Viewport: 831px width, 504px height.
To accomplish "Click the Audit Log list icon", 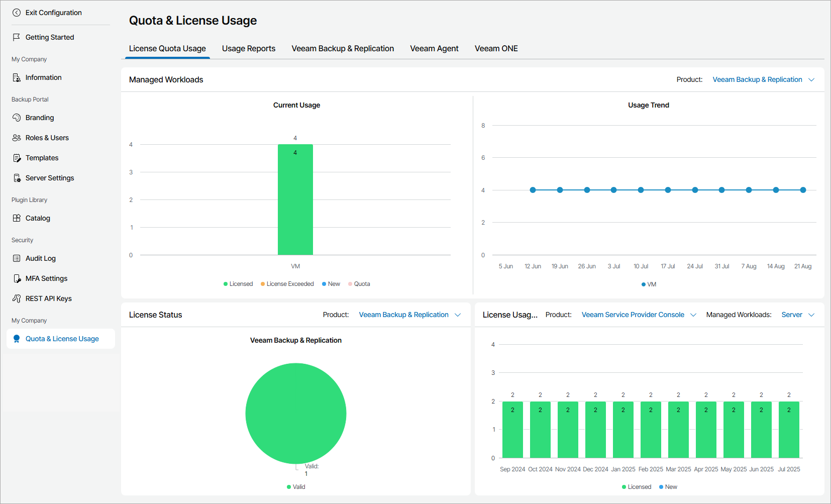I will (17, 258).
